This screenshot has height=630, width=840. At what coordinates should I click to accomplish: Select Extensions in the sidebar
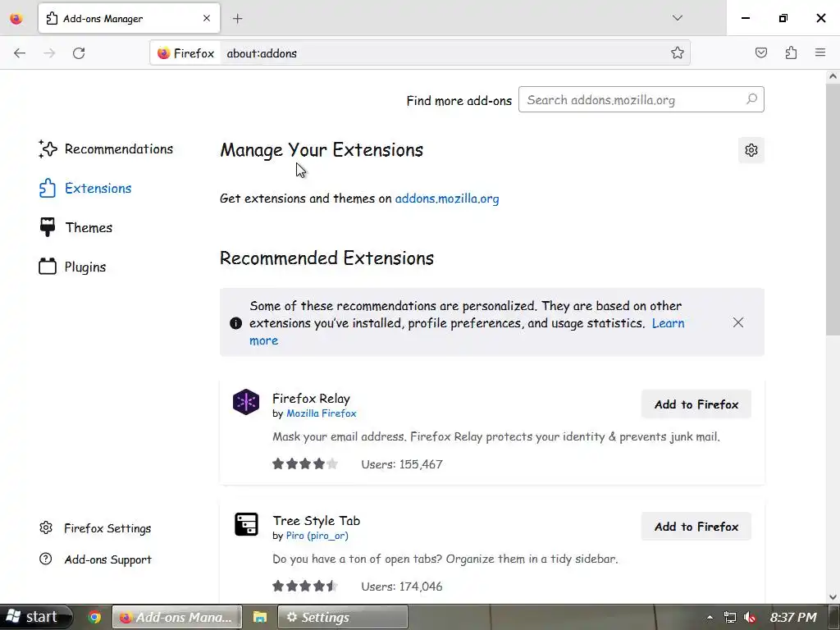(x=85, y=189)
